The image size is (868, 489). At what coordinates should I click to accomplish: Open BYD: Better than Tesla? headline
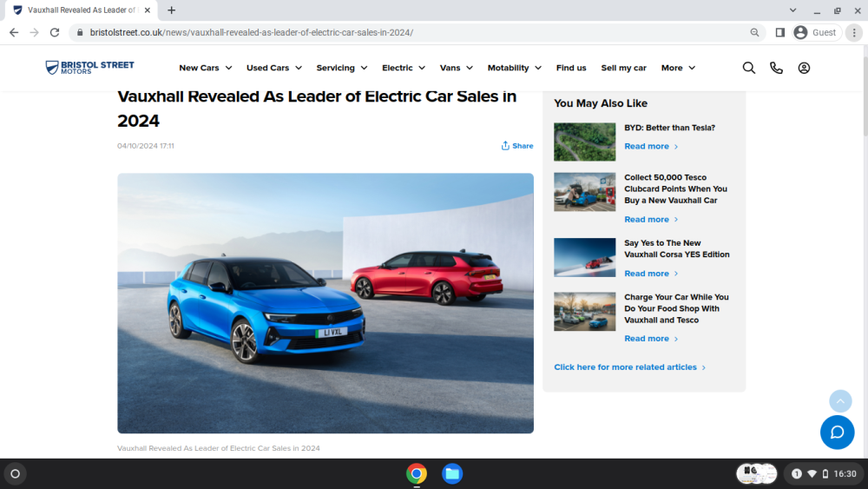pos(670,128)
